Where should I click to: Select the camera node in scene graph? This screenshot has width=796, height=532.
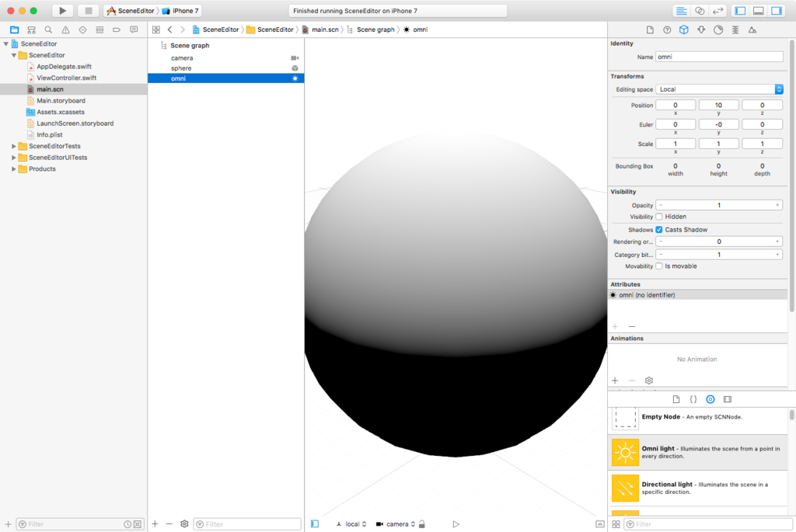point(226,57)
